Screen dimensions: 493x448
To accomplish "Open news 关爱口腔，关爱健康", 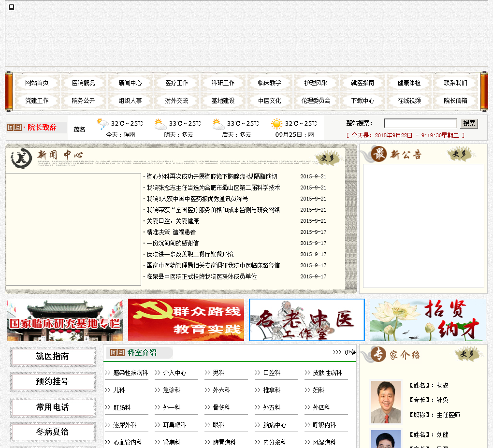I will (x=173, y=221).
